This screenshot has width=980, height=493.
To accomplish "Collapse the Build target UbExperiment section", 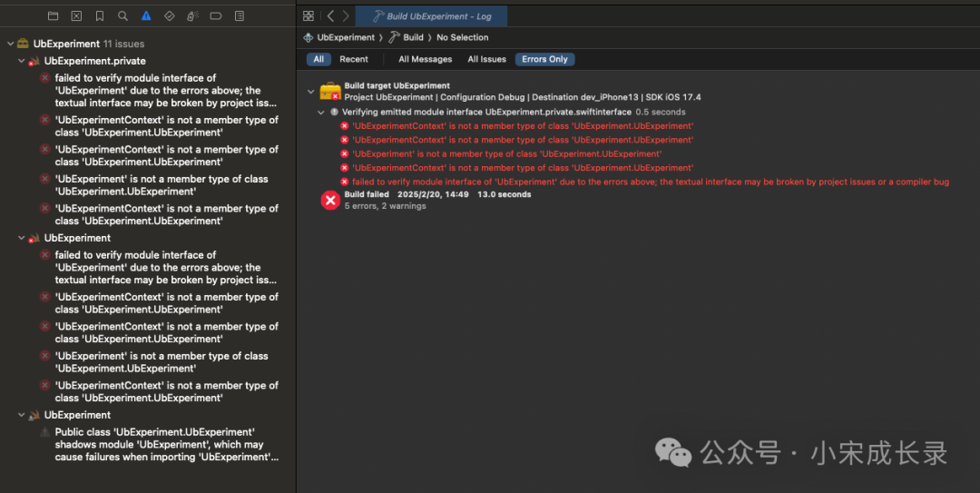I will (x=311, y=91).
